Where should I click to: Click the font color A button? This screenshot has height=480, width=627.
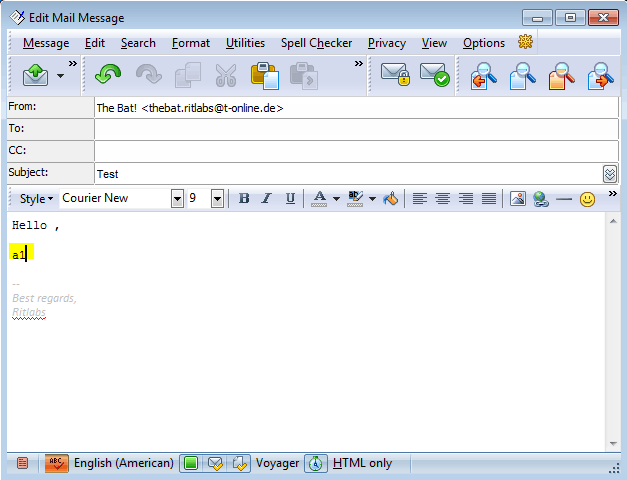(319, 198)
